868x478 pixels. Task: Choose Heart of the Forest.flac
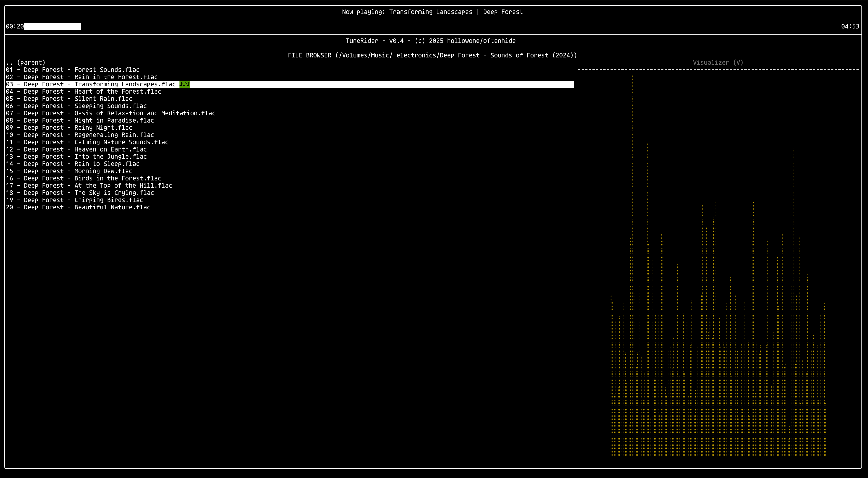(84, 92)
